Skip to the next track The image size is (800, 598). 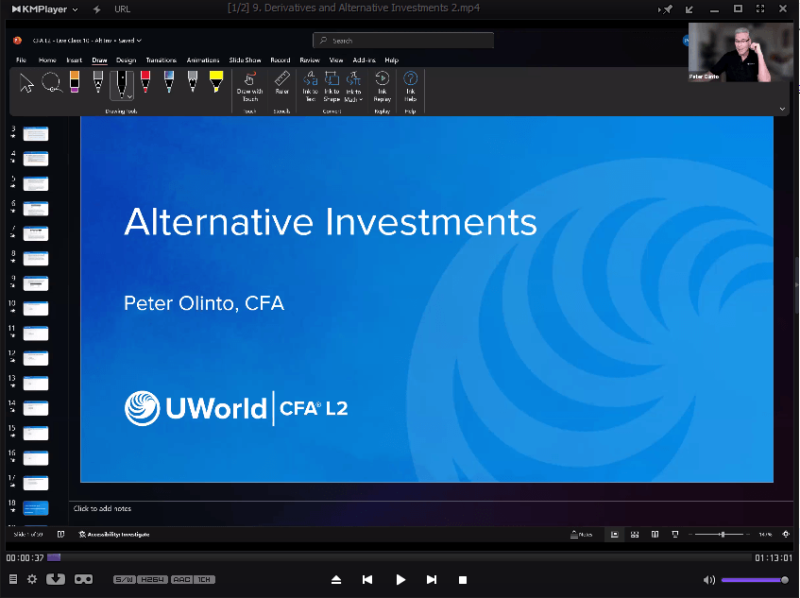432,580
